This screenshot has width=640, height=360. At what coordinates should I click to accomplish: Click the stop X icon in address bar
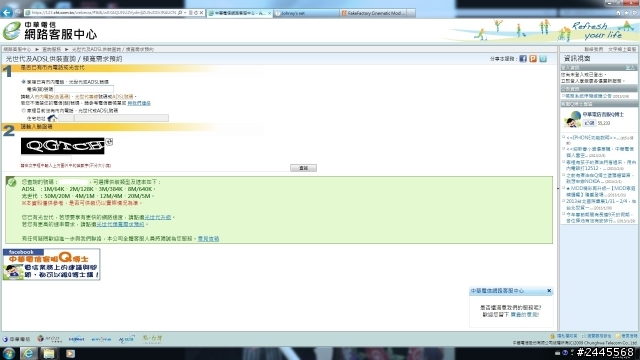201,13
